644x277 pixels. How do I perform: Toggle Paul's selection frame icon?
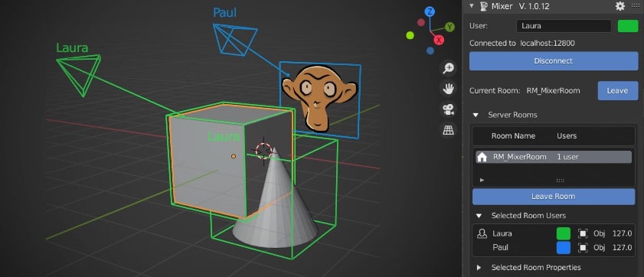tap(583, 248)
